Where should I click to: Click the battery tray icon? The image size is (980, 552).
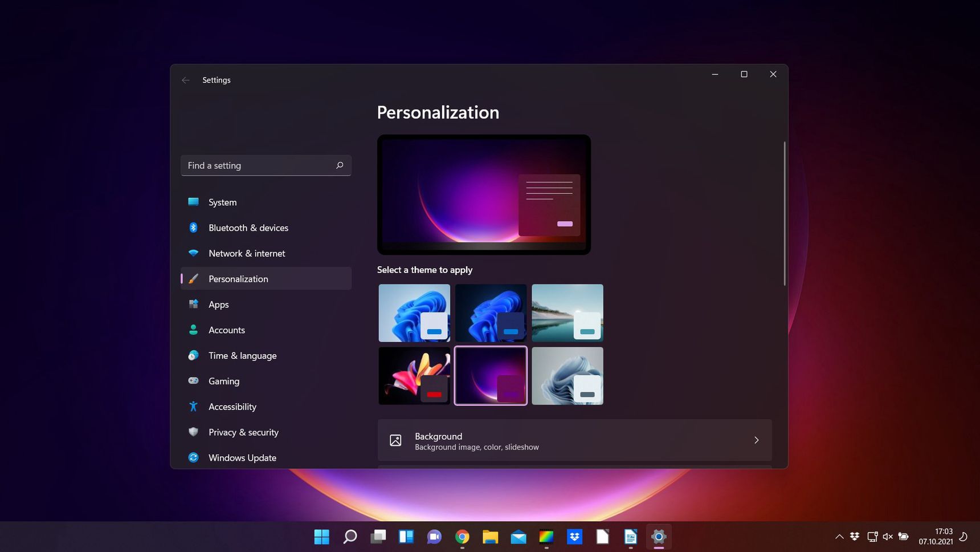tap(904, 537)
